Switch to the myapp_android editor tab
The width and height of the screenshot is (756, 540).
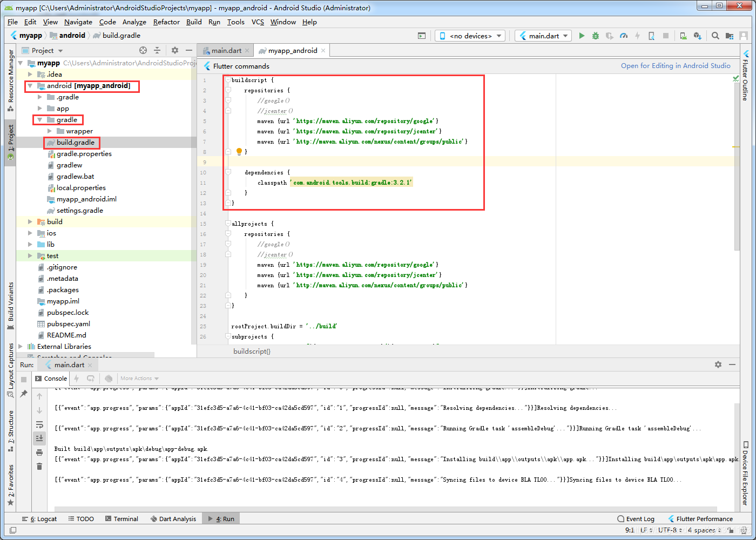pyautogui.click(x=292, y=50)
